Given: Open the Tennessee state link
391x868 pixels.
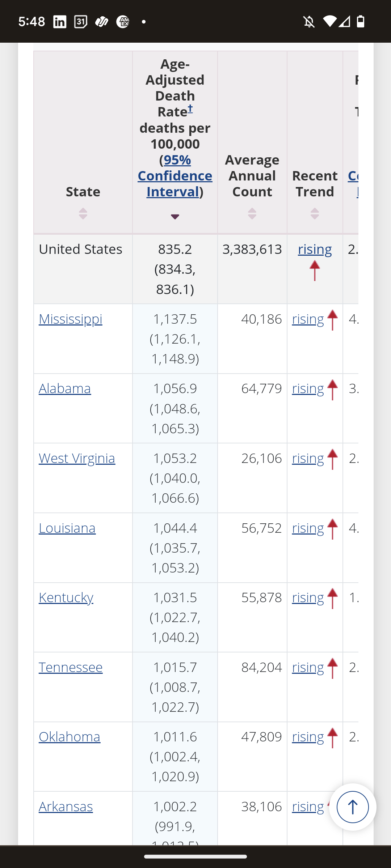Looking at the screenshot, I should tap(71, 667).
